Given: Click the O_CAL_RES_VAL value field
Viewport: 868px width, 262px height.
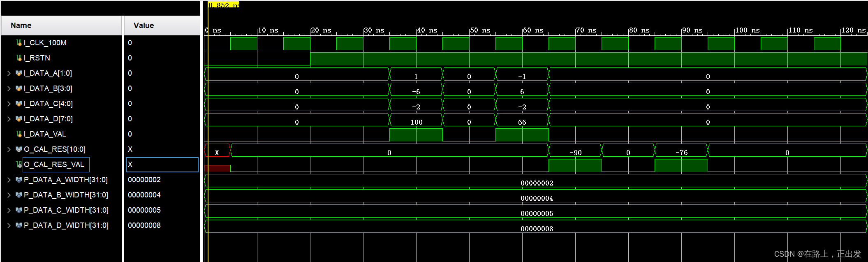Looking at the screenshot, I should (162, 165).
